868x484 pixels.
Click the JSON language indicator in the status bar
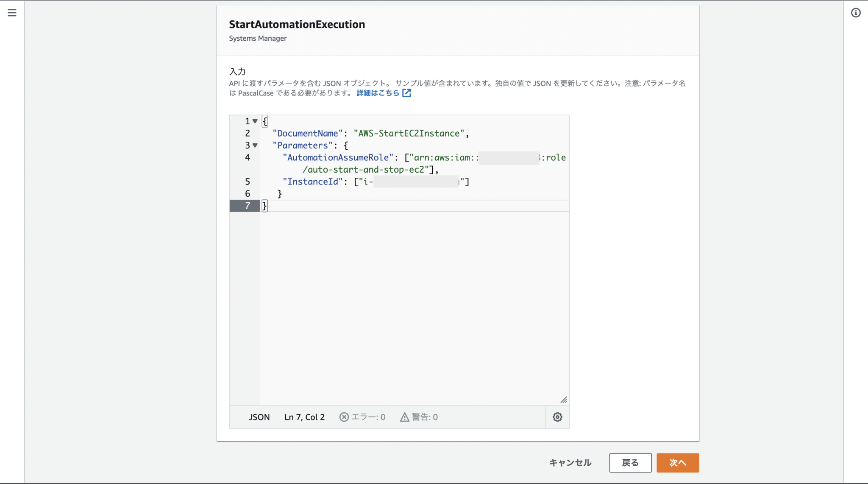259,417
